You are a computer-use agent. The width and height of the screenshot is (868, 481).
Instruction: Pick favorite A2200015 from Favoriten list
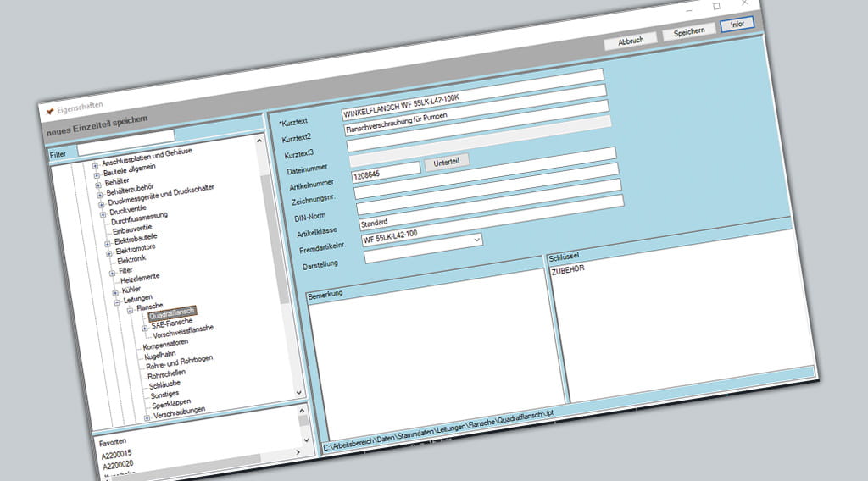115,453
